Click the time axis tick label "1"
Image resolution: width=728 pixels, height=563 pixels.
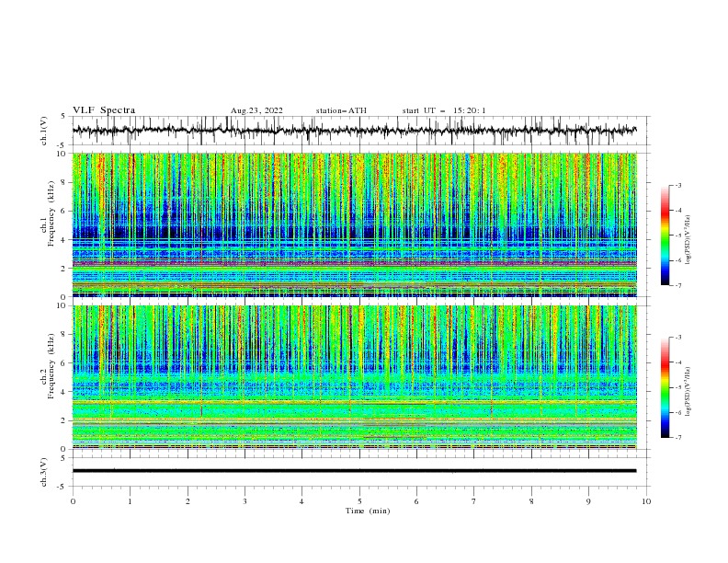(130, 501)
